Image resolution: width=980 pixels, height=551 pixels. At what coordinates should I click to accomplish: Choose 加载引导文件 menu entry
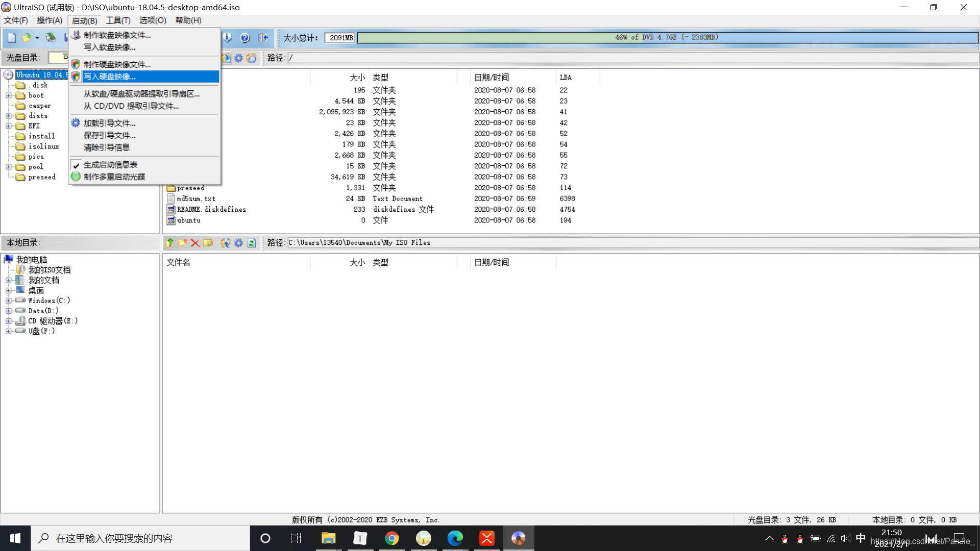(144, 123)
